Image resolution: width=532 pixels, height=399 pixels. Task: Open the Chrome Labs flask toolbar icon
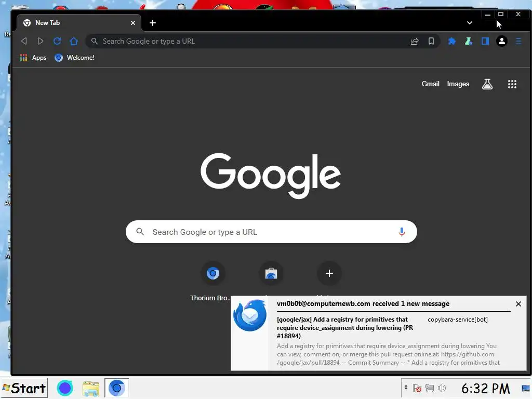coord(469,42)
